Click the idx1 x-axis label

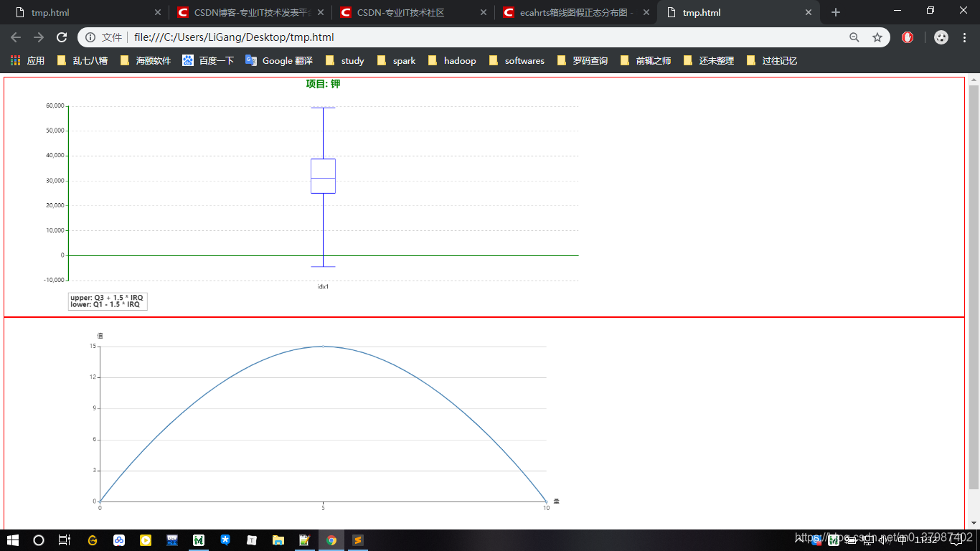[323, 286]
